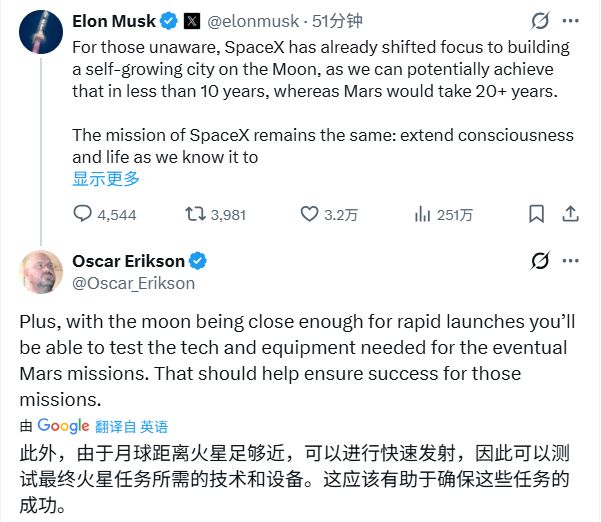The height and width of the screenshot is (522, 601).
Task: Click the Elon Musk display name
Action: pos(116,19)
